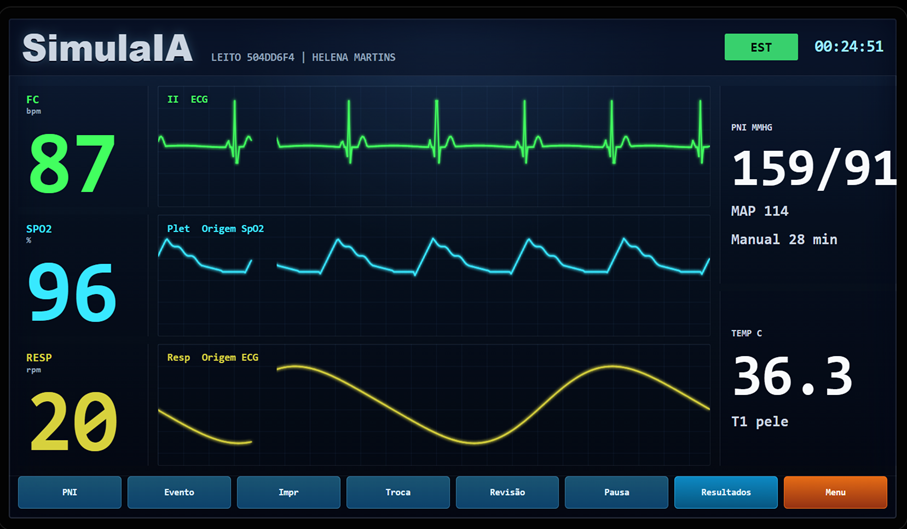Click the LEITO 504DD6F4 bed label
The image size is (907, 529).
click(x=253, y=57)
